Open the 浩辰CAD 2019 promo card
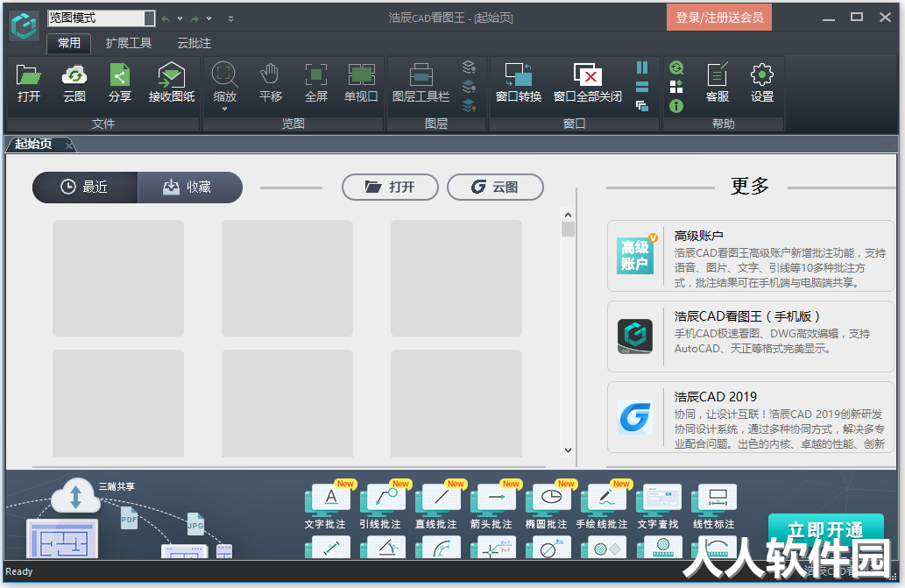This screenshot has height=588, width=905. tap(750, 416)
